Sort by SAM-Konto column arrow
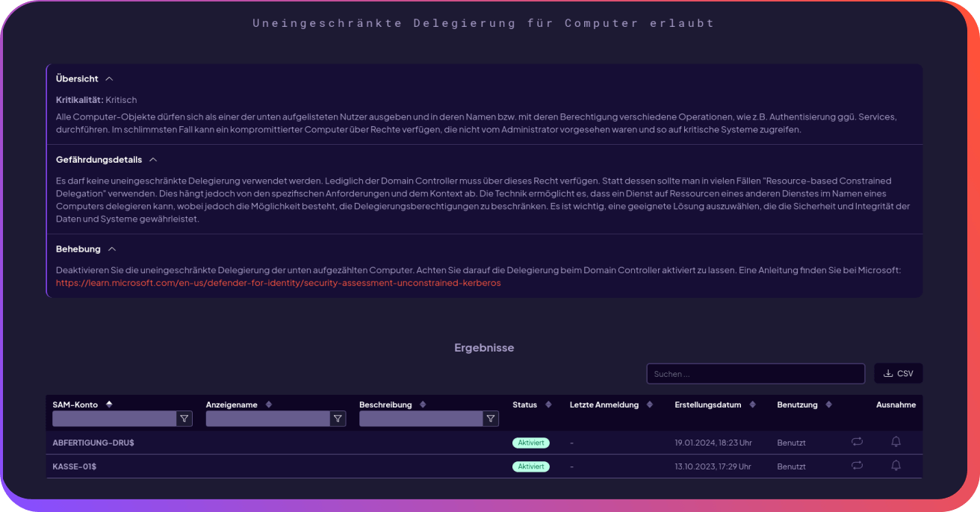 click(109, 405)
